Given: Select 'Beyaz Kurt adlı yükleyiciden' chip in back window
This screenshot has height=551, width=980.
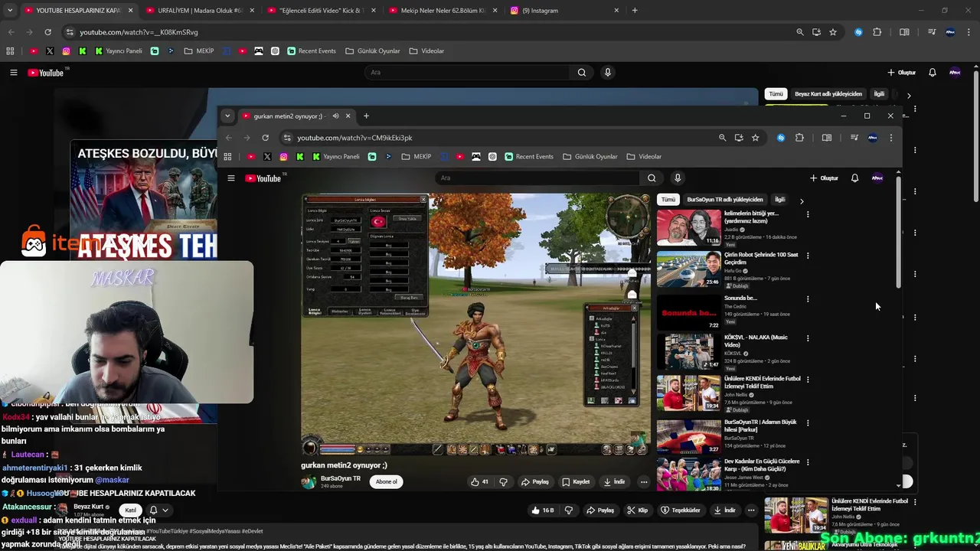Looking at the screenshot, I should (x=828, y=94).
